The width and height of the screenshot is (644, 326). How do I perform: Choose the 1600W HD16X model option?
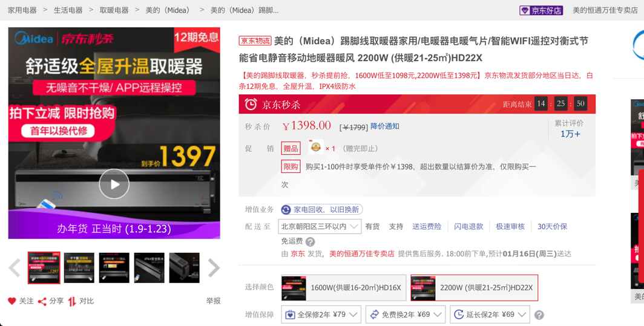343,288
